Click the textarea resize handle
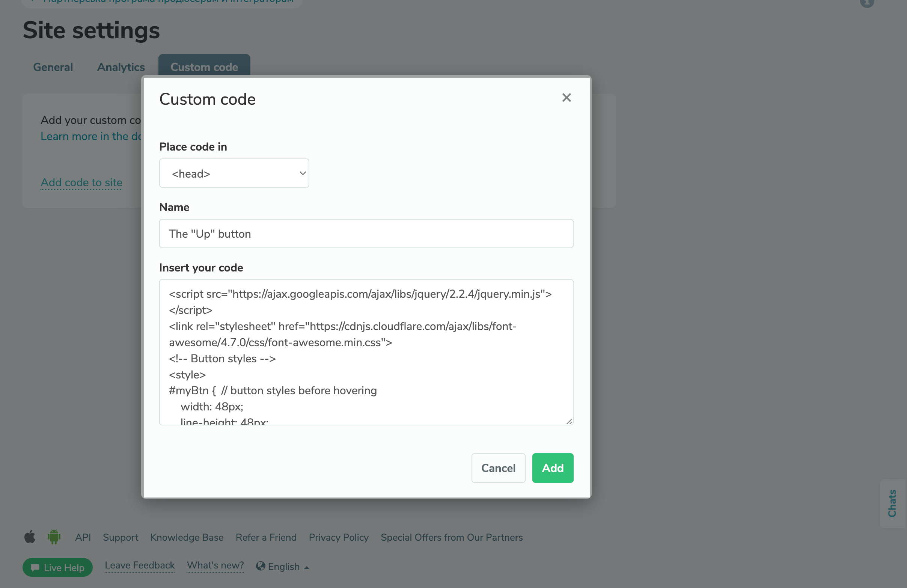 click(x=569, y=421)
